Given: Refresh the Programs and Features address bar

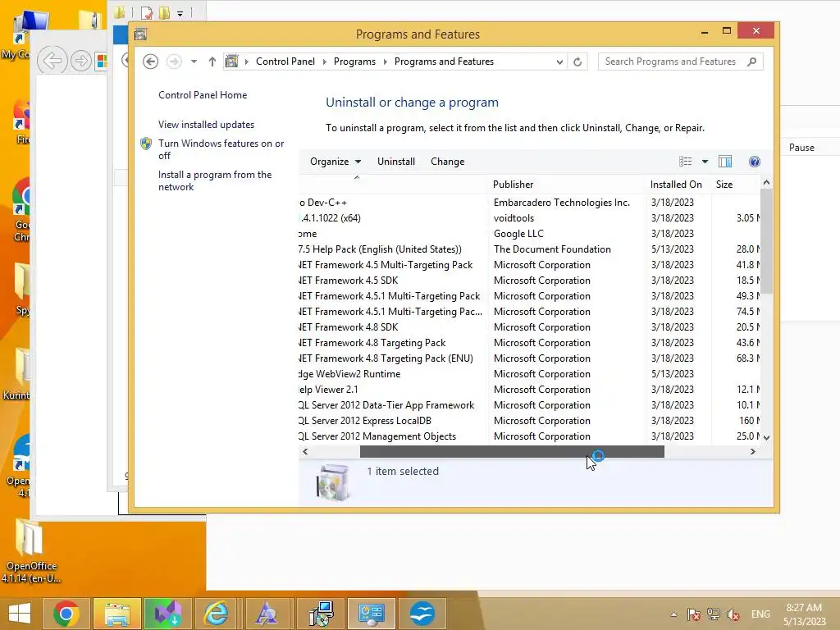Looking at the screenshot, I should click(x=577, y=62).
